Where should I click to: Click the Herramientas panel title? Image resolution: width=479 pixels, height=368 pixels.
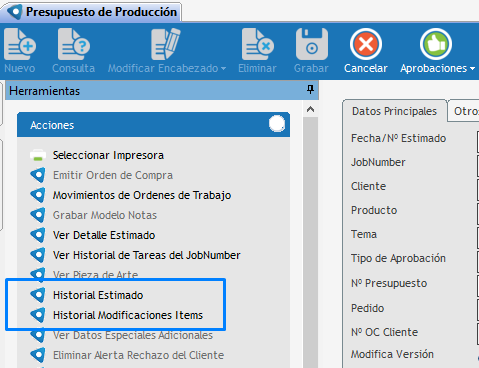click(x=45, y=91)
